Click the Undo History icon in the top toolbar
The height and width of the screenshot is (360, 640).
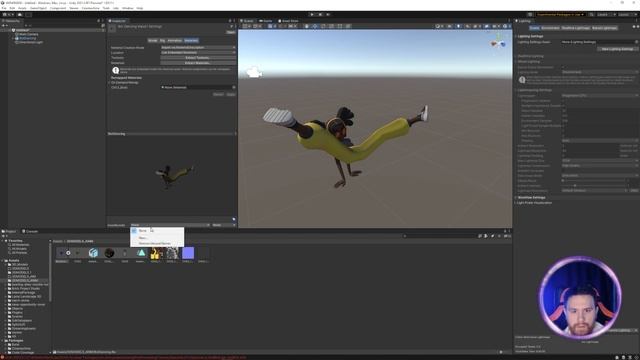click(529, 14)
